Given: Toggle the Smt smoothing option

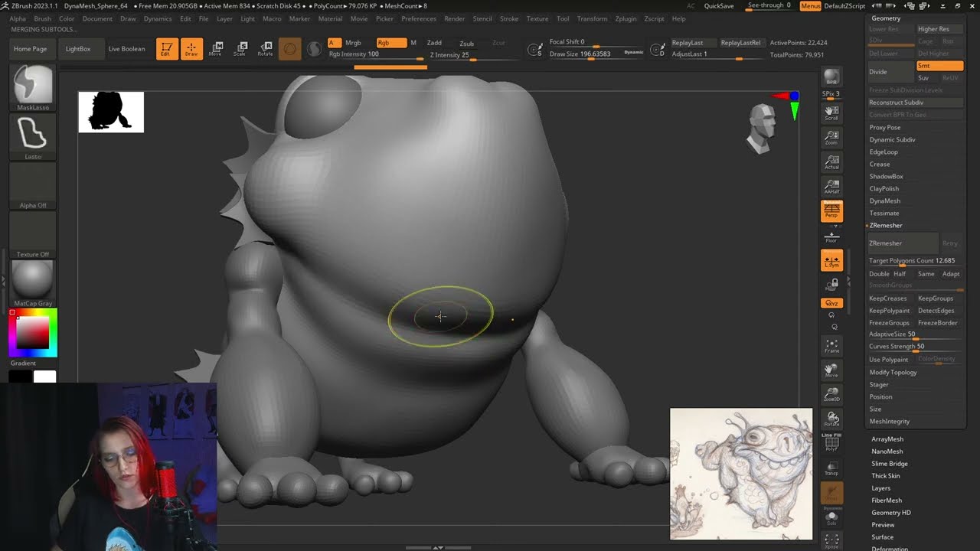Looking at the screenshot, I should (939, 66).
